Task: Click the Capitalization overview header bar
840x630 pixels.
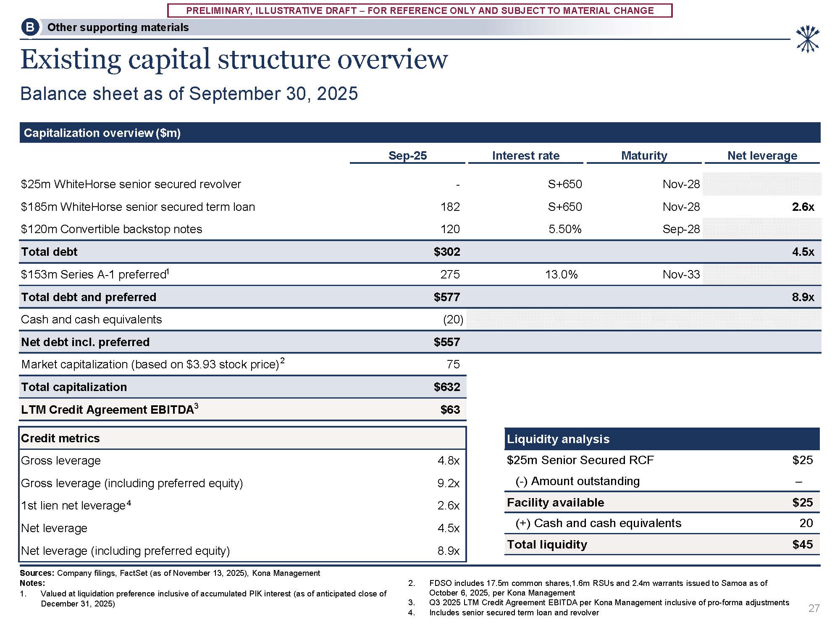Action: [x=102, y=133]
